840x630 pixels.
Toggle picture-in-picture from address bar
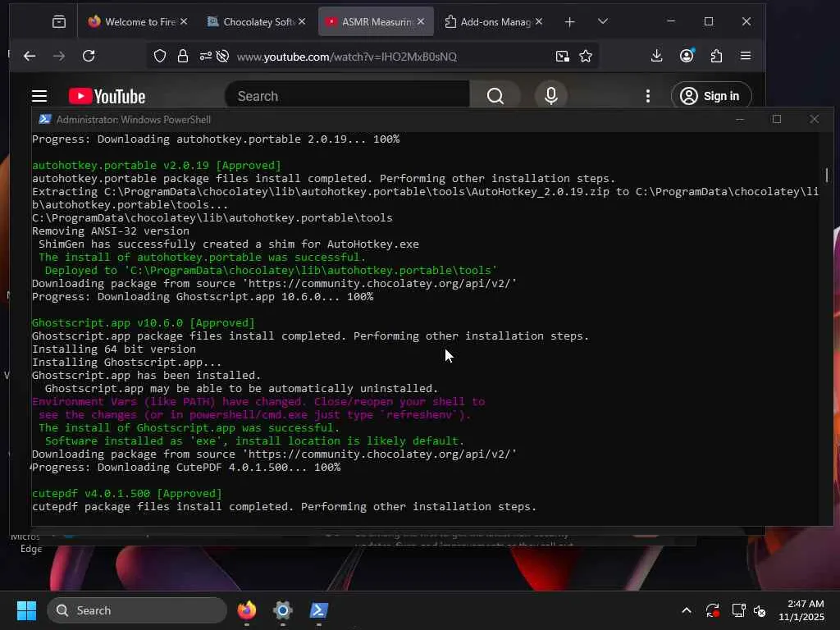click(562, 57)
